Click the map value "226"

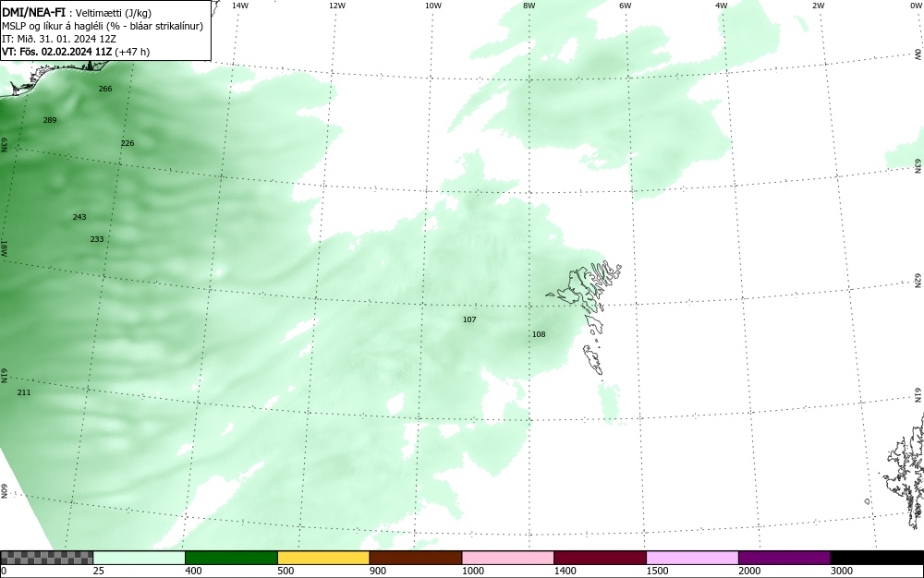tap(128, 143)
